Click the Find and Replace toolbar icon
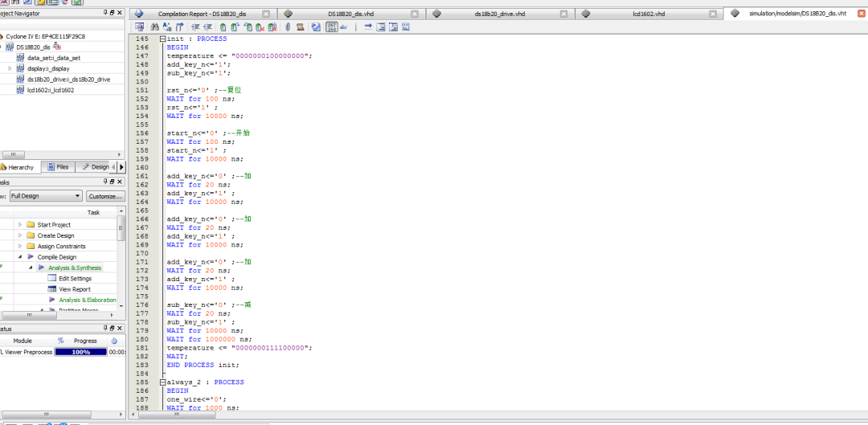868x425 pixels. click(x=167, y=27)
